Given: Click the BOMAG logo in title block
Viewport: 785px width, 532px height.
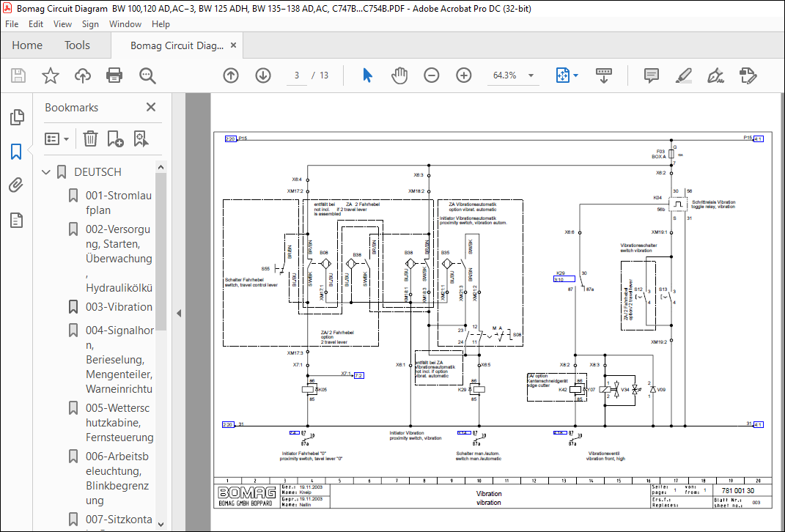Looking at the screenshot, I should pos(247,493).
